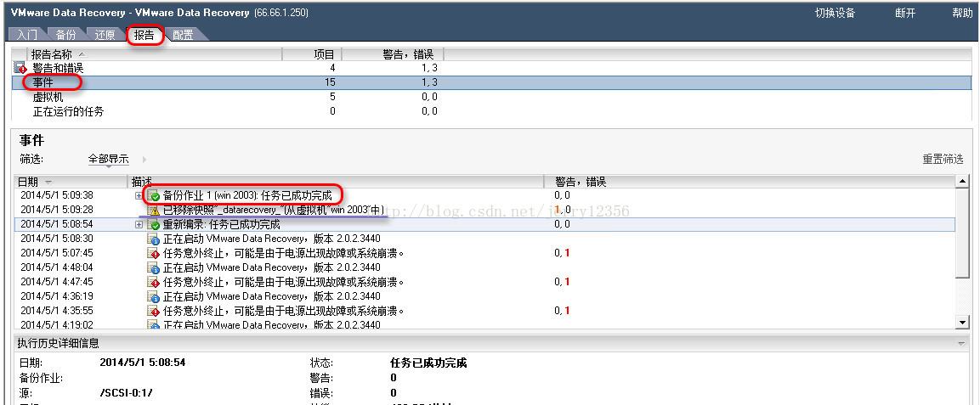Open the 入门 tab
980x405 pixels.
point(27,35)
